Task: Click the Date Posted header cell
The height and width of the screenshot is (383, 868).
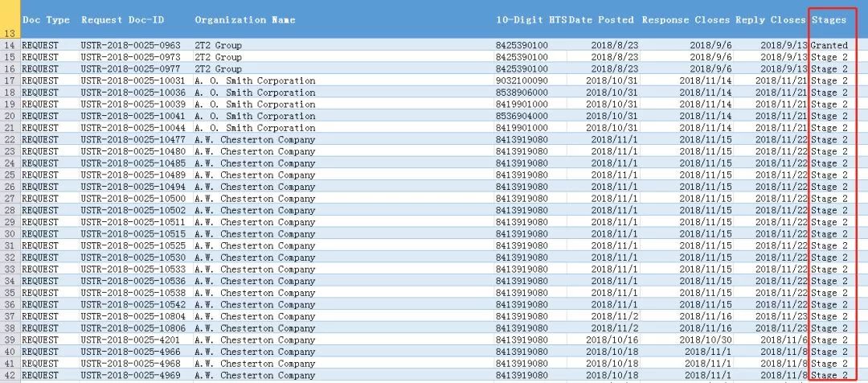Action: [601, 19]
